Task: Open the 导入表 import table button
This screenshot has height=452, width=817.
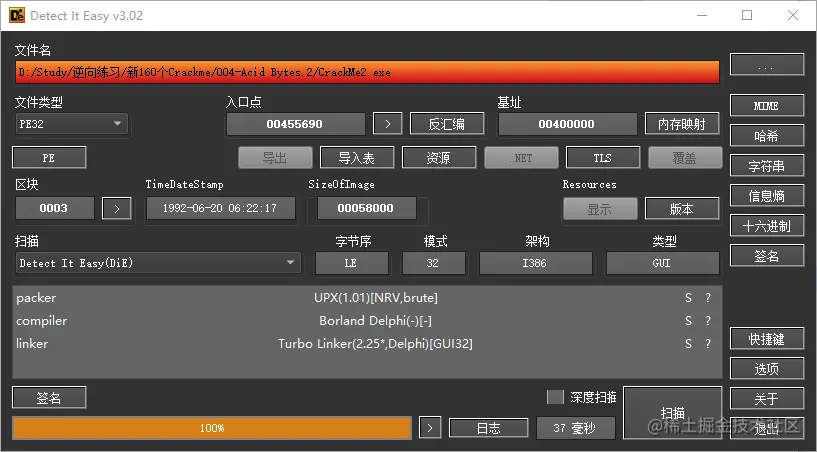Action: (357, 158)
